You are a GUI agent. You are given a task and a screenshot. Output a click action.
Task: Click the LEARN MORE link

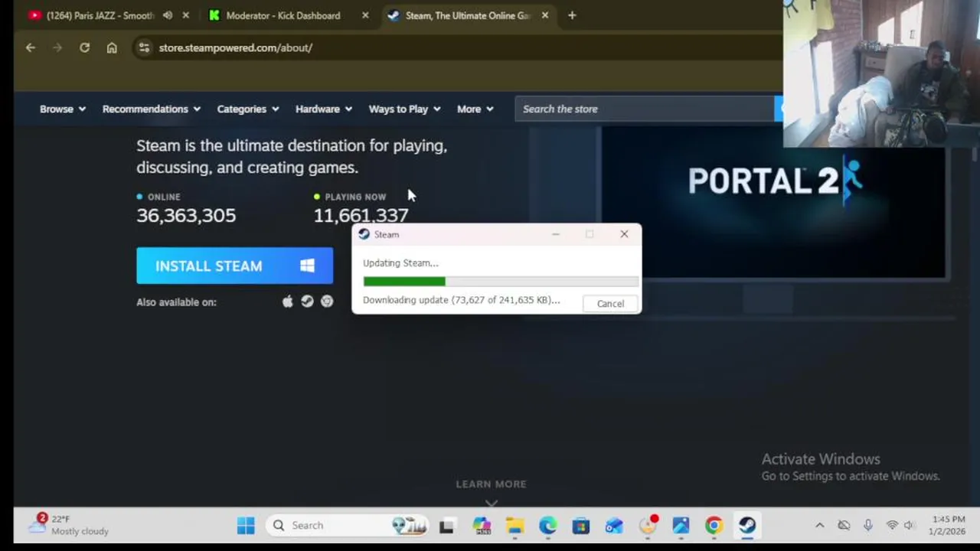coord(491,484)
